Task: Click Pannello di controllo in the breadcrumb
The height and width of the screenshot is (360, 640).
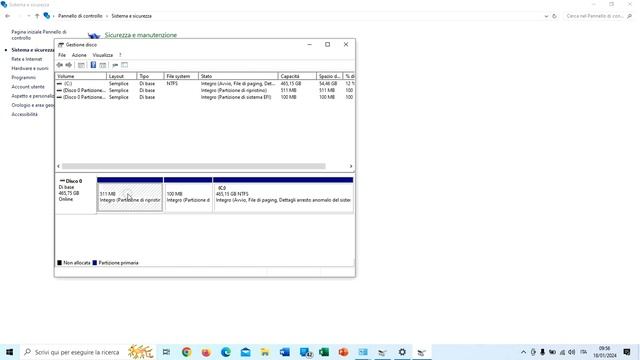Action: pos(80,16)
